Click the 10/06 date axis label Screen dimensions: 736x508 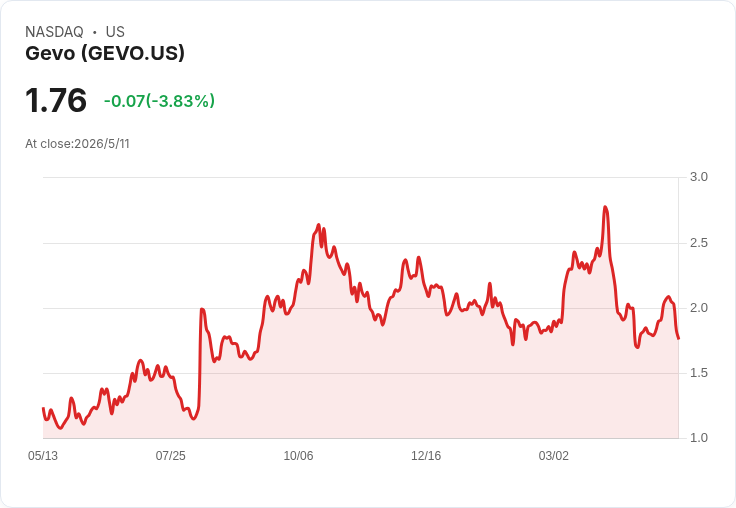tap(298, 455)
